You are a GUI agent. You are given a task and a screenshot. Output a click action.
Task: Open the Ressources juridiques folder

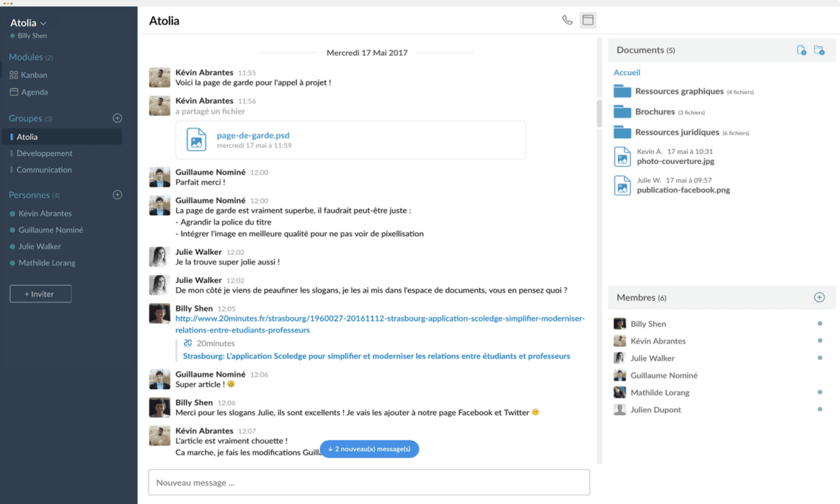pyautogui.click(x=681, y=132)
